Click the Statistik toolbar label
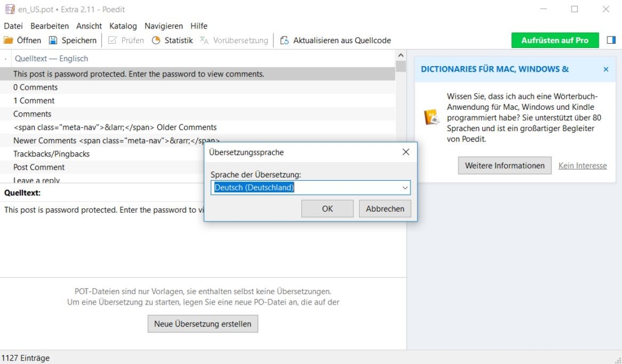This screenshot has width=622, height=364. pos(179,41)
